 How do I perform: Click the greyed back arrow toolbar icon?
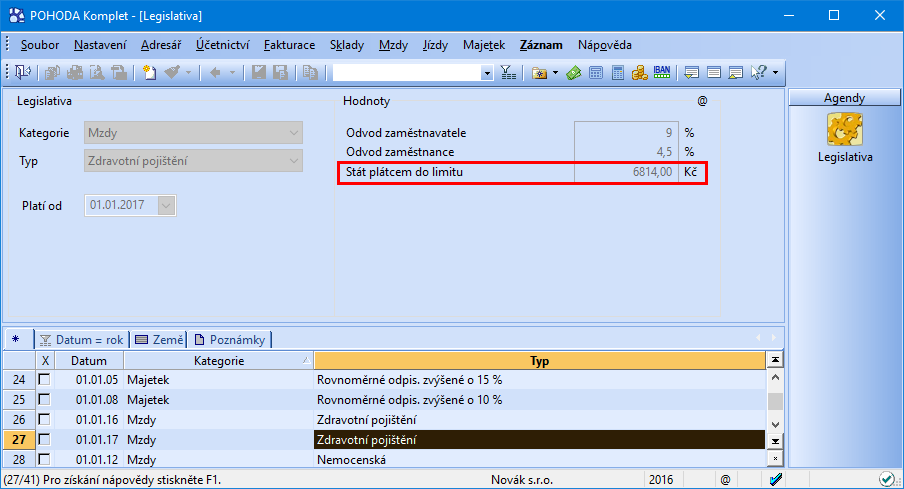click(215, 73)
